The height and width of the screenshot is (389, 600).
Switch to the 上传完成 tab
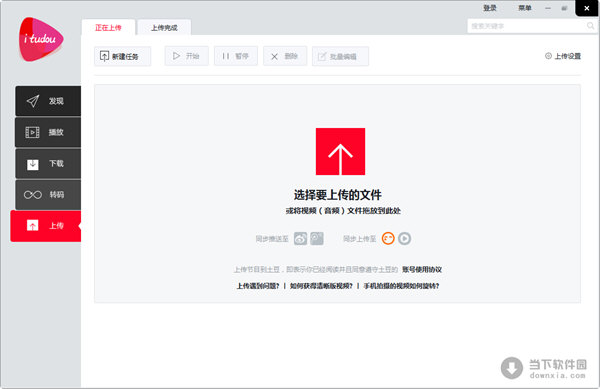[x=164, y=28]
